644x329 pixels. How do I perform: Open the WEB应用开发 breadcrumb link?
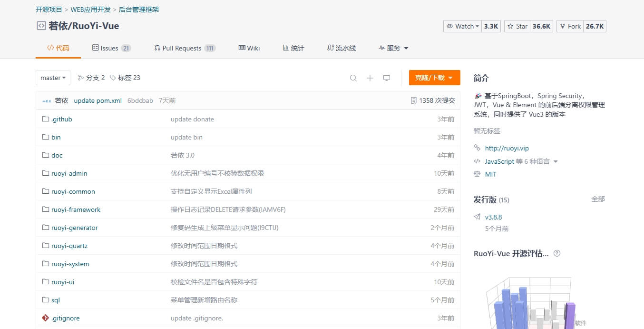point(90,10)
